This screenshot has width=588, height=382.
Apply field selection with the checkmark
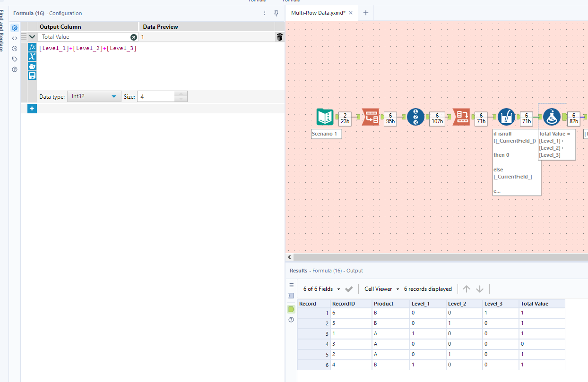coord(348,289)
